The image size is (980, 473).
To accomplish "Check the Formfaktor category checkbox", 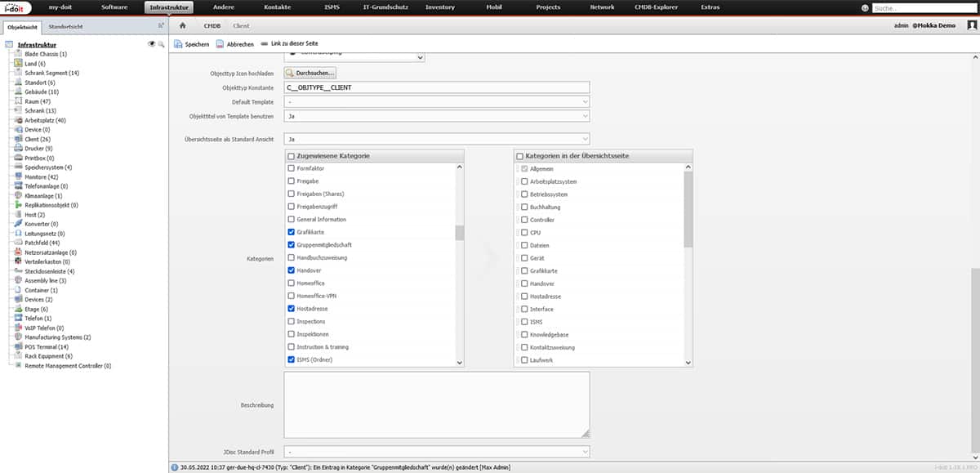I will [x=292, y=168].
